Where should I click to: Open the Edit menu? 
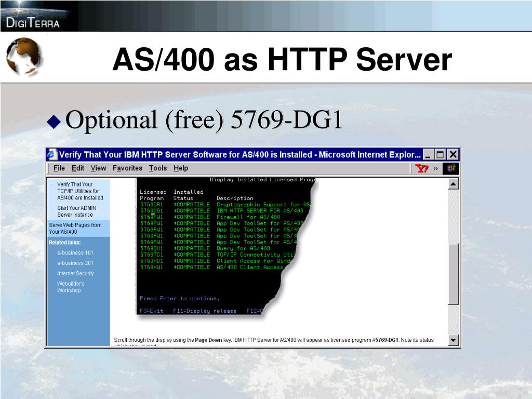[78, 168]
